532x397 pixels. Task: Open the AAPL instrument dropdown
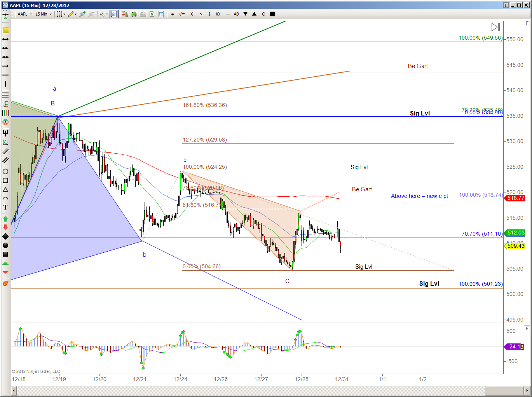point(25,14)
